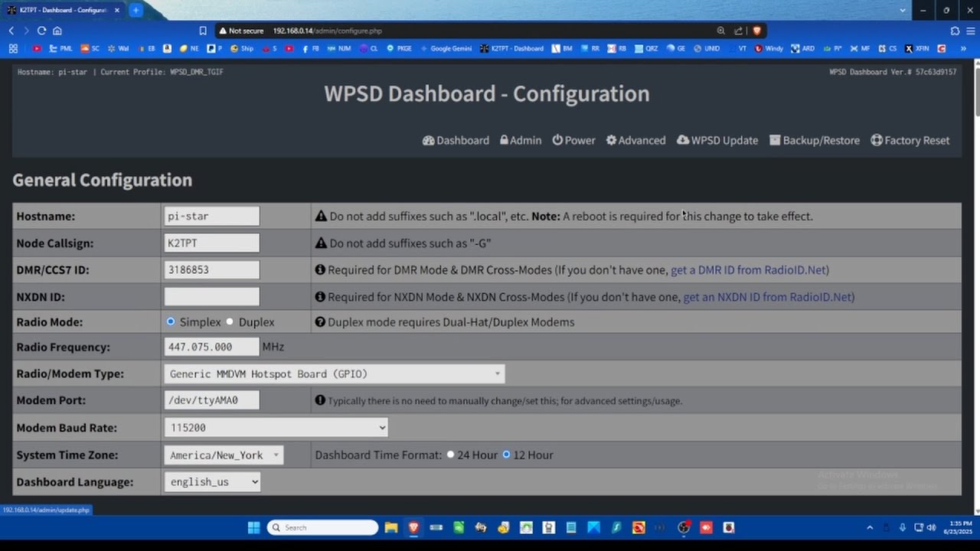Open System Time Zone dropdown
980x551 pixels.
pos(224,455)
